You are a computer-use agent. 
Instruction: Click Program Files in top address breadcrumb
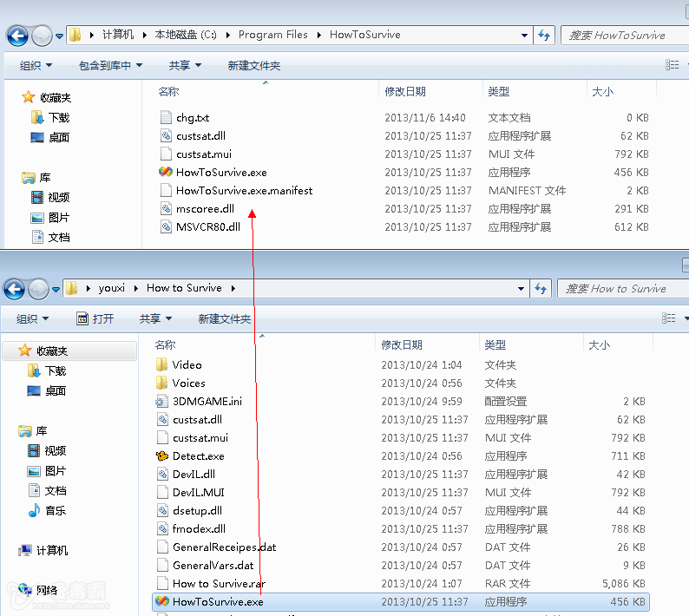[x=272, y=36]
